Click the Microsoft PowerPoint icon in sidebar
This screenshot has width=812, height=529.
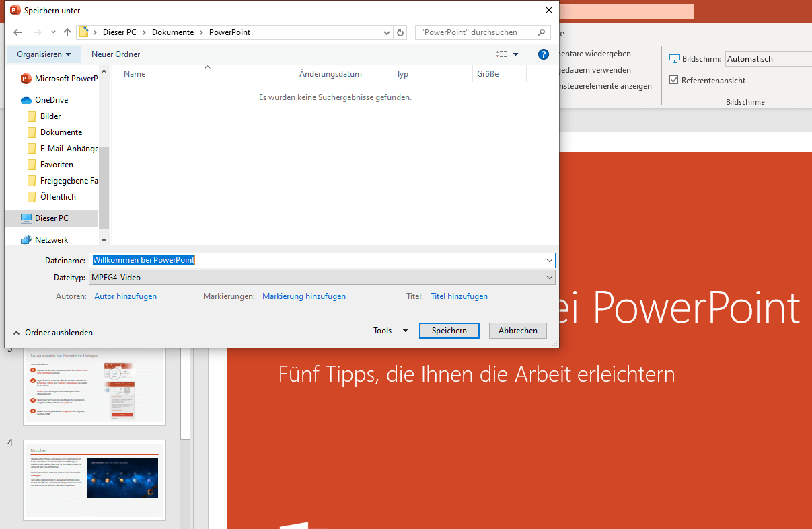coord(26,79)
